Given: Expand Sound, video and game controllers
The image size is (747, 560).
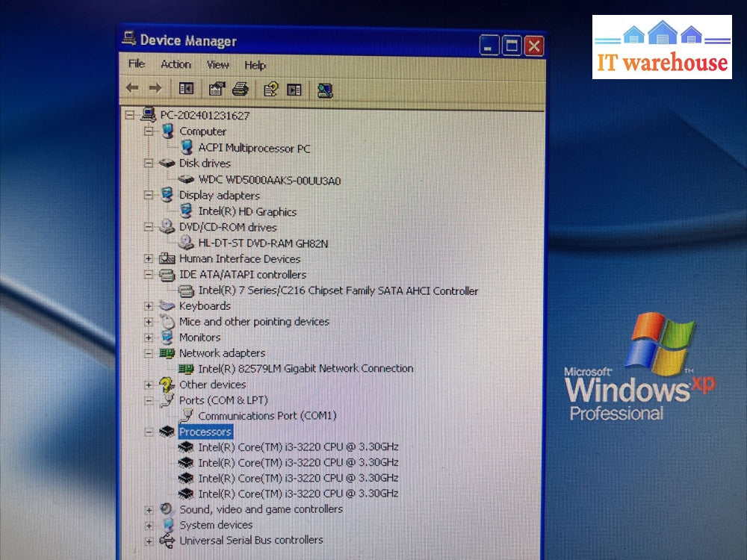Looking at the screenshot, I should [x=149, y=509].
